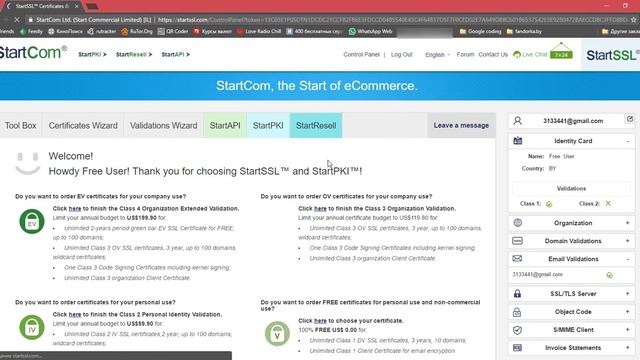Bookmark this page with the star
Image resolution: width=640 pixels, height=360 pixels.
tap(633, 20)
